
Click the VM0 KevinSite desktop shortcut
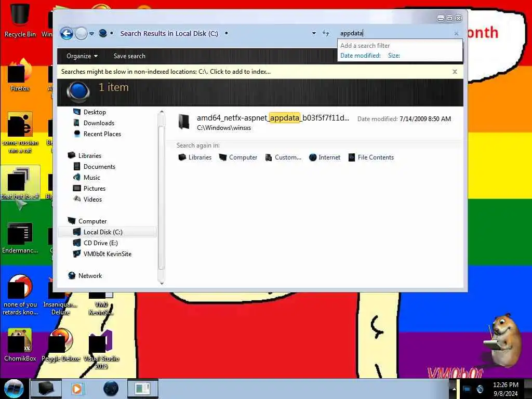[x=101, y=303]
